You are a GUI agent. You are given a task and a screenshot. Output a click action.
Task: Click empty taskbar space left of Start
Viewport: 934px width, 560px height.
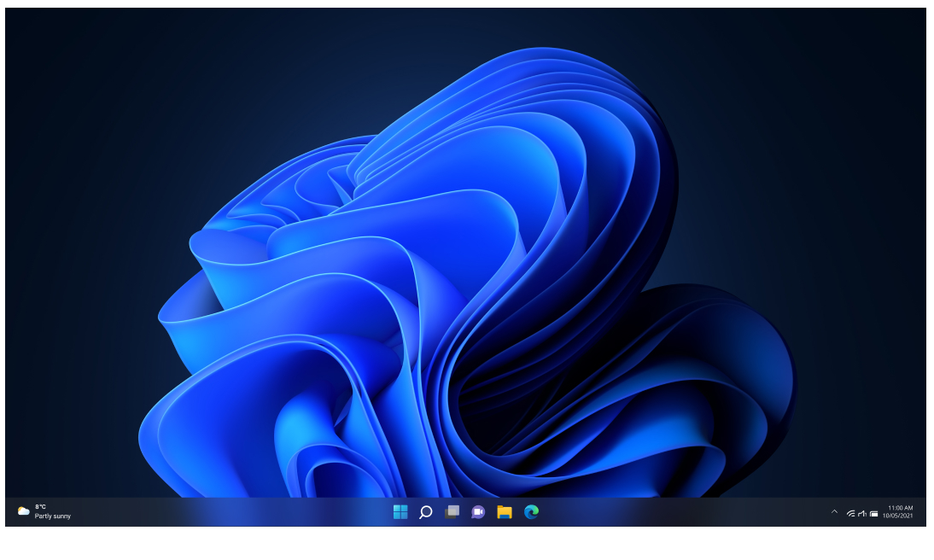[x=256, y=512]
